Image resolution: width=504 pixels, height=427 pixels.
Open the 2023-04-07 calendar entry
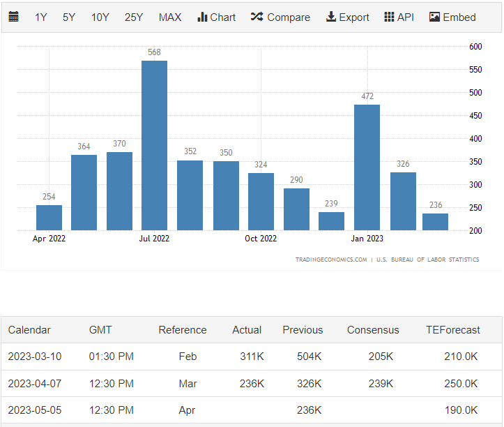pos(35,383)
